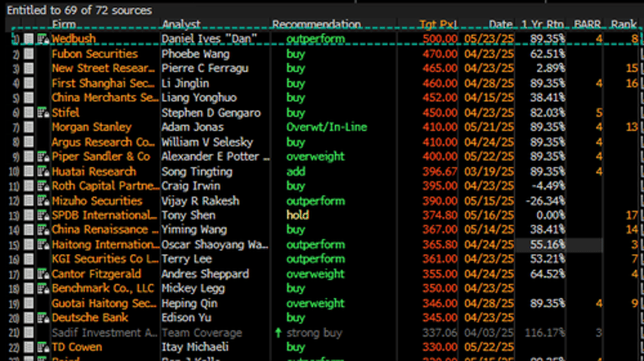Select the Fubon Securities row checkbox
644x361 pixels.
29,54
